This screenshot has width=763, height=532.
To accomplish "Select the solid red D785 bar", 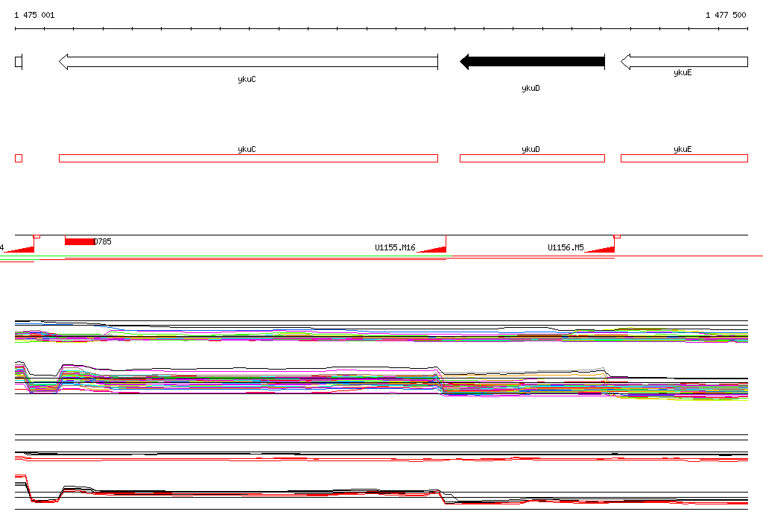I will tap(80, 241).
